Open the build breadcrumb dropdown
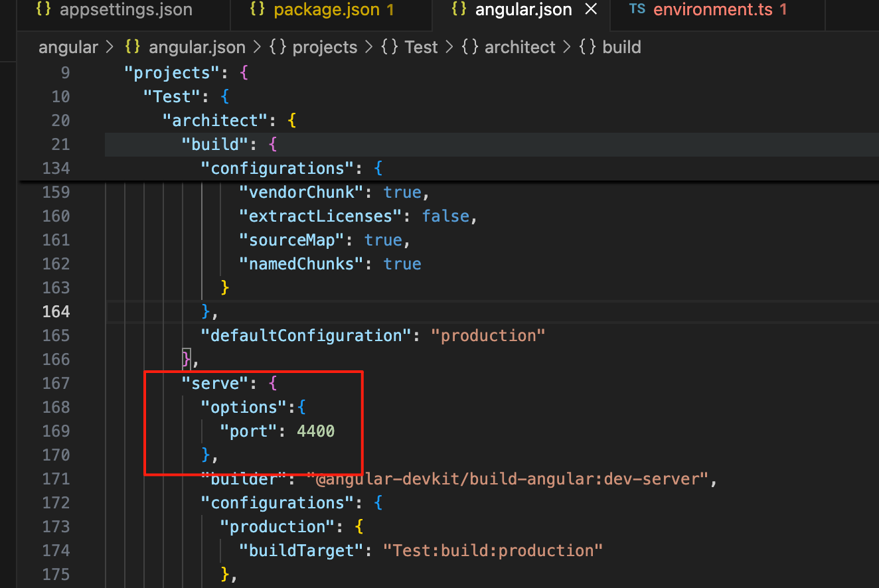The width and height of the screenshot is (879, 588). coord(621,48)
